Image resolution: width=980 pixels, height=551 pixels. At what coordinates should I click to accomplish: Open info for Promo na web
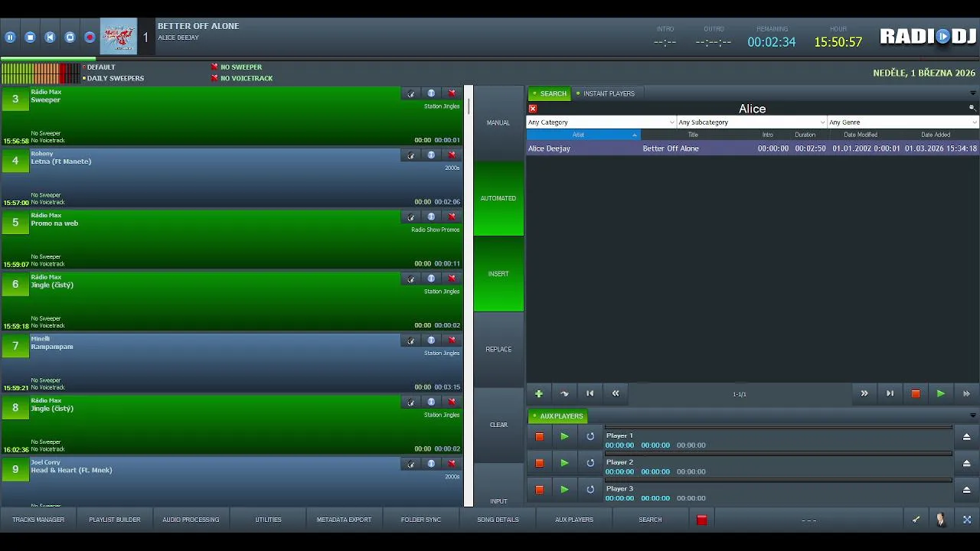(431, 217)
